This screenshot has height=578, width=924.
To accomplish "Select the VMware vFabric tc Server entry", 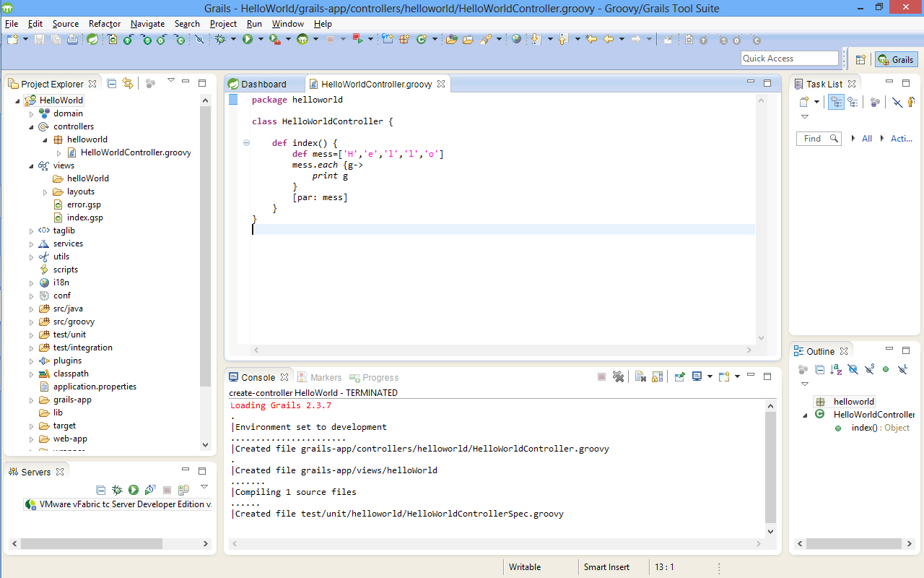I will point(118,504).
